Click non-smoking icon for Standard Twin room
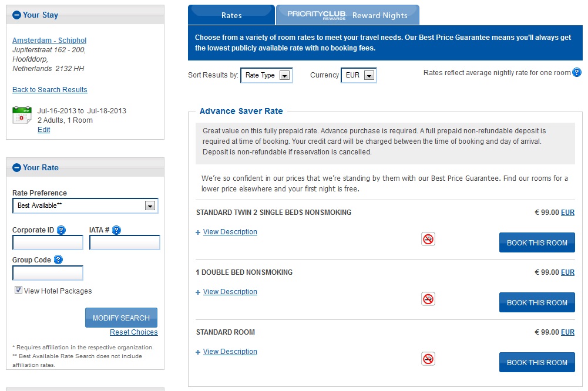Screen dimensions: 588x391 (x=428, y=239)
